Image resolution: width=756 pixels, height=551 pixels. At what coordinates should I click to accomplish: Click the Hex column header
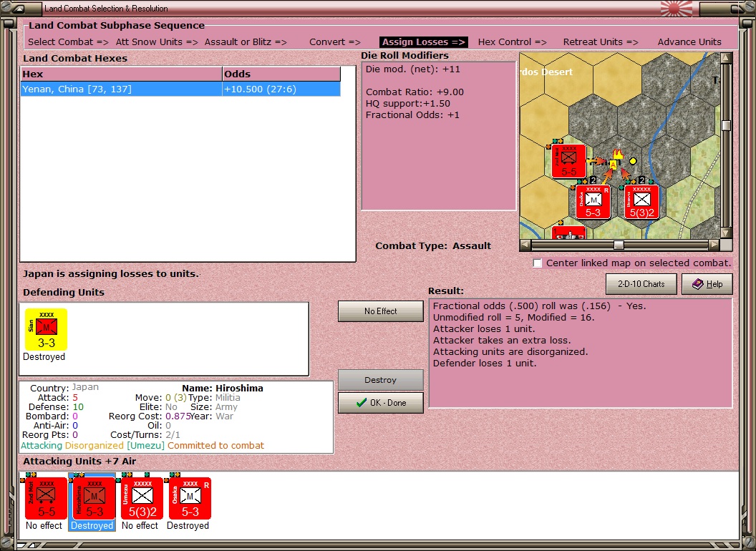121,74
